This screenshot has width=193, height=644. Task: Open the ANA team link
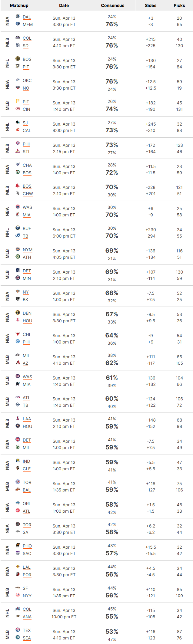click(27, 617)
